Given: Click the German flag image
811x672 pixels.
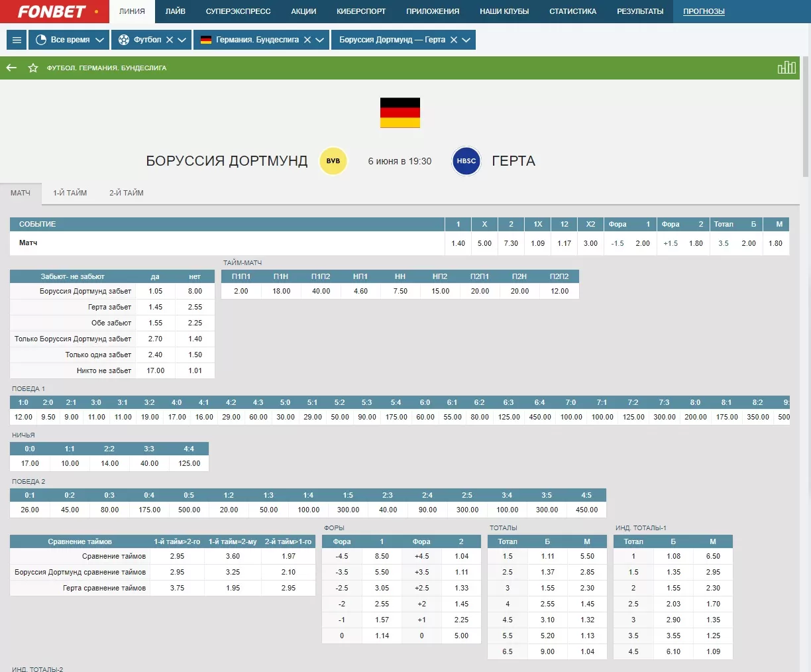Looking at the screenshot, I should [x=400, y=113].
